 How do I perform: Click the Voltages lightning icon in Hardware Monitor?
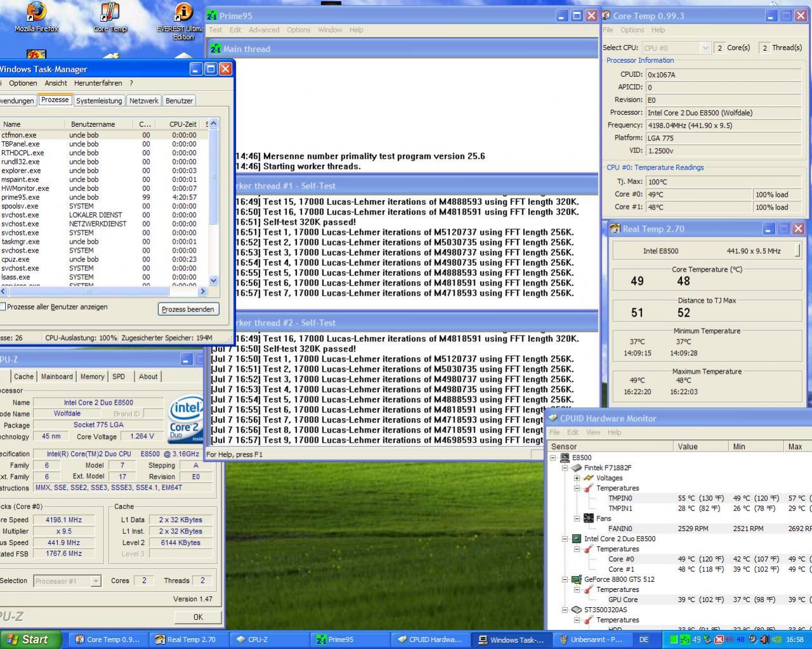589,478
